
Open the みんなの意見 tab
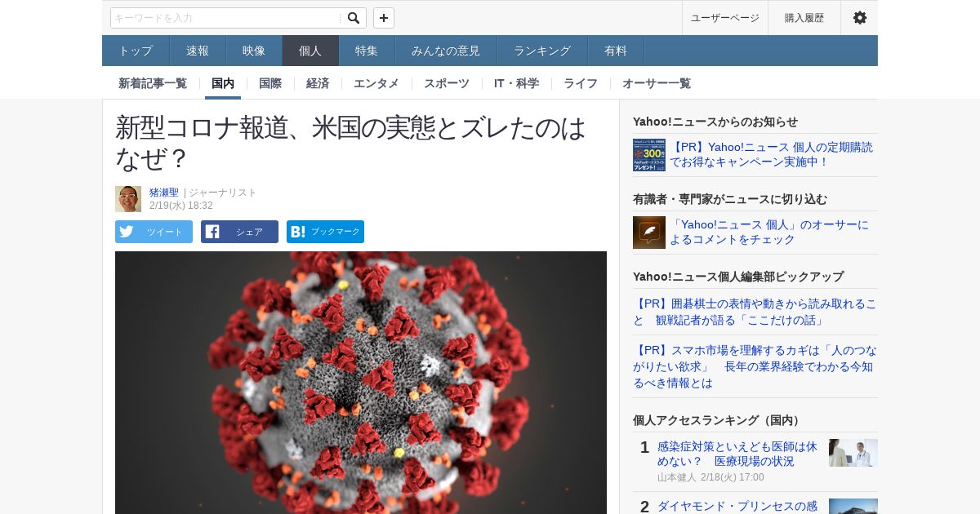446,51
